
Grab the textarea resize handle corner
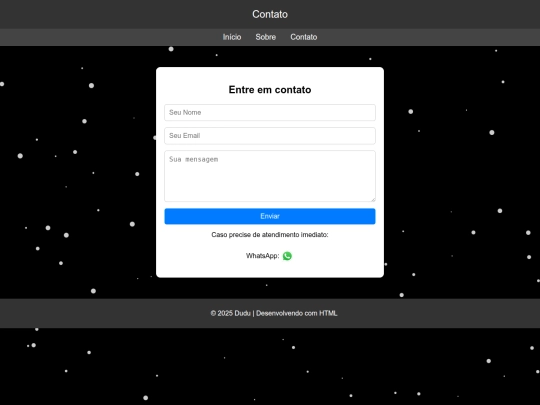point(373,199)
